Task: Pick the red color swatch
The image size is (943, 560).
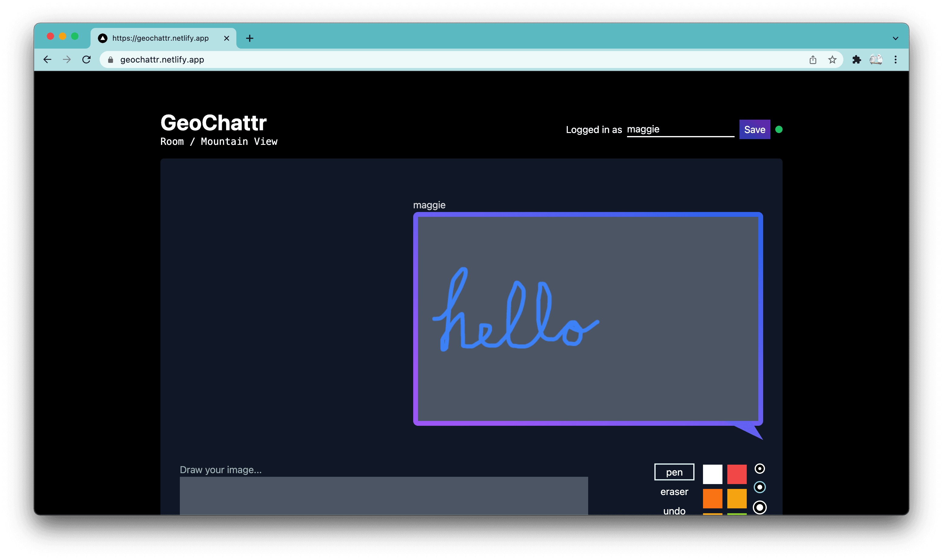Action: point(737,474)
